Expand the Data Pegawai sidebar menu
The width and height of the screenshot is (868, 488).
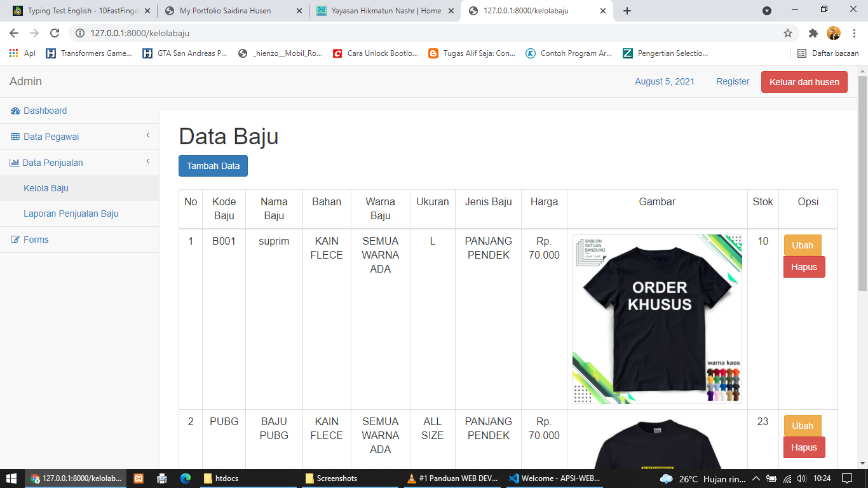pyautogui.click(x=51, y=137)
